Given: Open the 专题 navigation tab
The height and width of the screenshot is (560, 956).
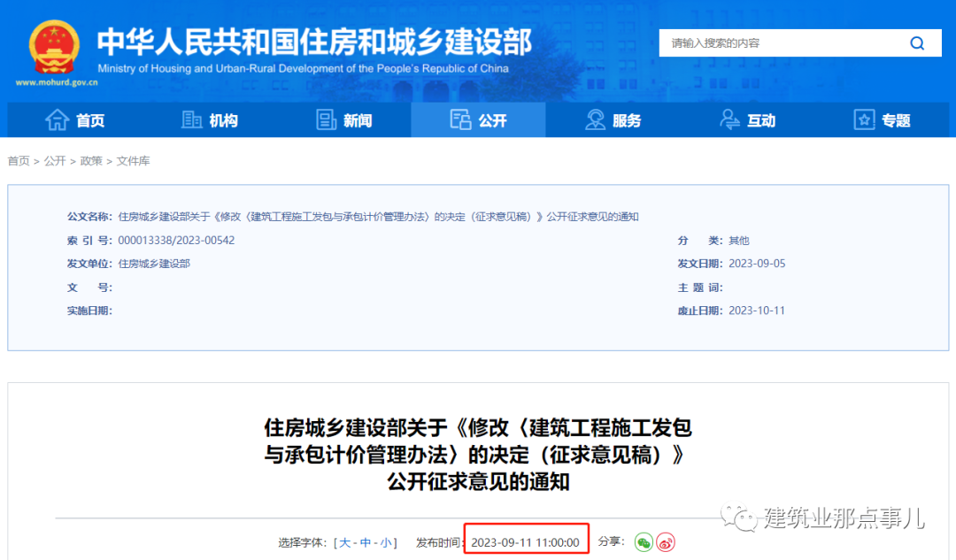Looking at the screenshot, I should pyautogui.click(x=882, y=120).
